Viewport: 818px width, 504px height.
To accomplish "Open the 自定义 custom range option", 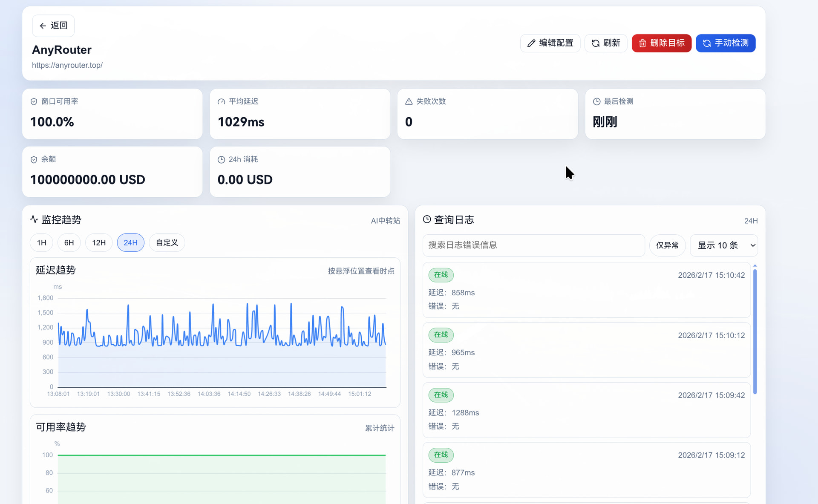I will point(167,243).
